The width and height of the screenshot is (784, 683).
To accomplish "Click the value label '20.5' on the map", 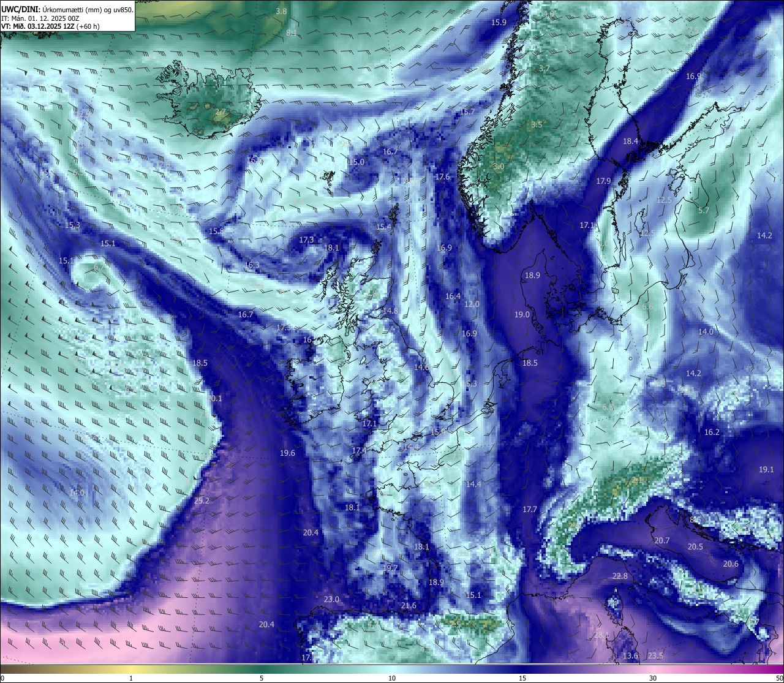I will (x=695, y=547).
